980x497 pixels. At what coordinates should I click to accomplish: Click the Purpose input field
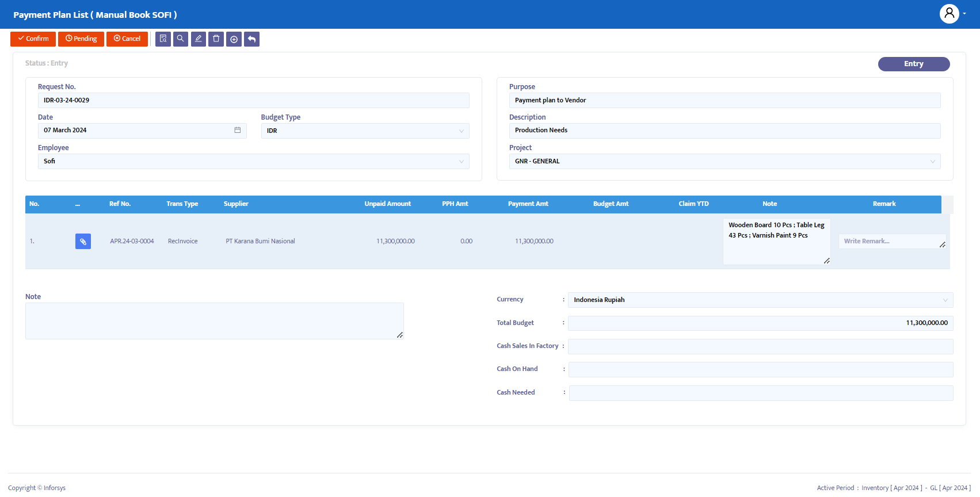point(725,100)
